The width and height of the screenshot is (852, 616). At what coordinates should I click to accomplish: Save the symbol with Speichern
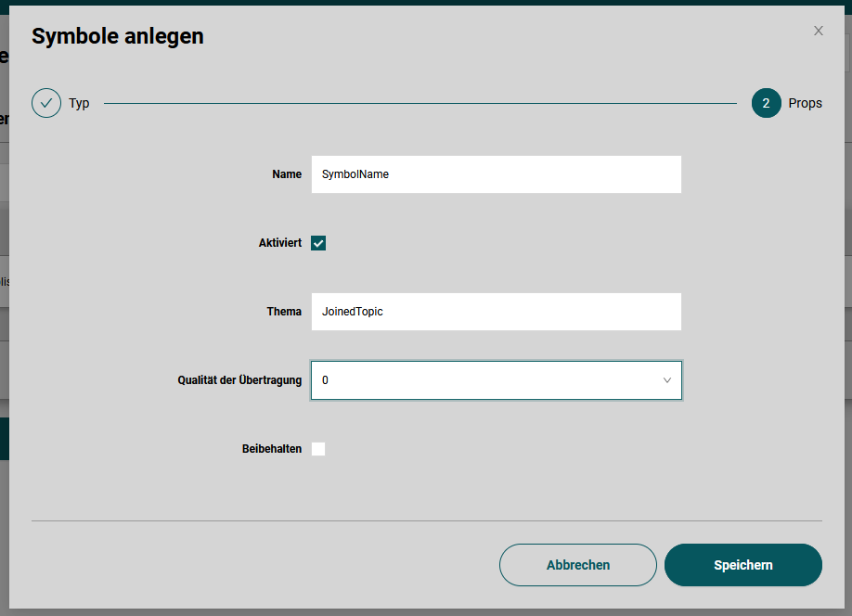coord(742,565)
